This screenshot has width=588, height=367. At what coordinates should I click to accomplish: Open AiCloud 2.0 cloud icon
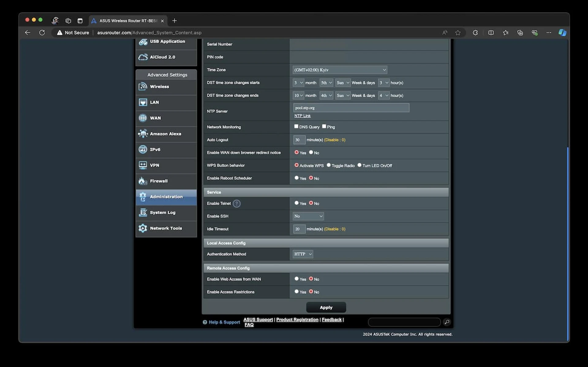click(143, 57)
